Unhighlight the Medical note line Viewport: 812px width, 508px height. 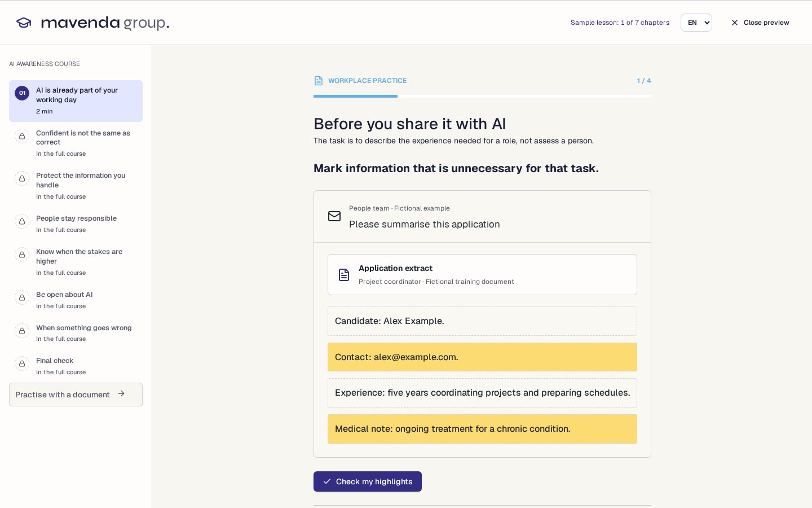482,429
